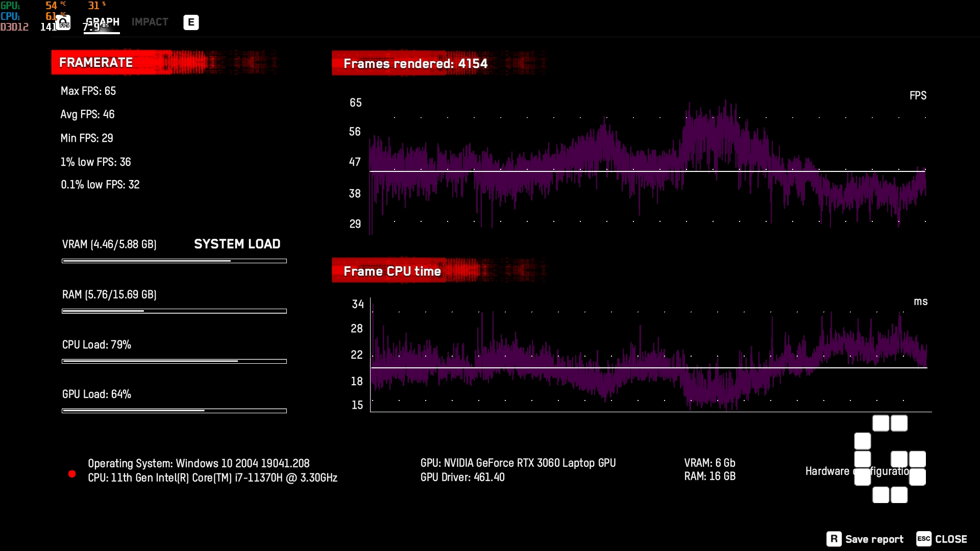Click the ESC key icon beside CLOSE
This screenshot has height=551, width=980.
(923, 539)
